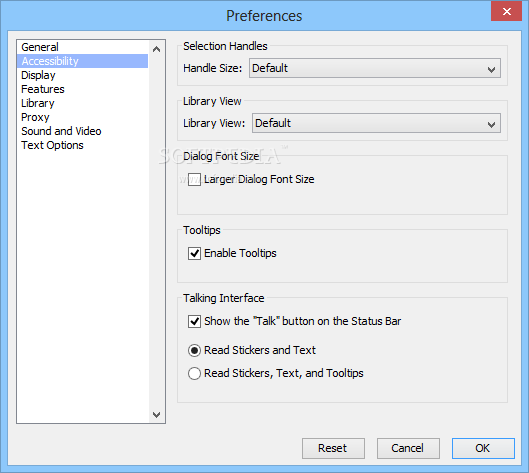Click the Reset button
Viewport: 529px width, 473px height.
click(333, 448)
